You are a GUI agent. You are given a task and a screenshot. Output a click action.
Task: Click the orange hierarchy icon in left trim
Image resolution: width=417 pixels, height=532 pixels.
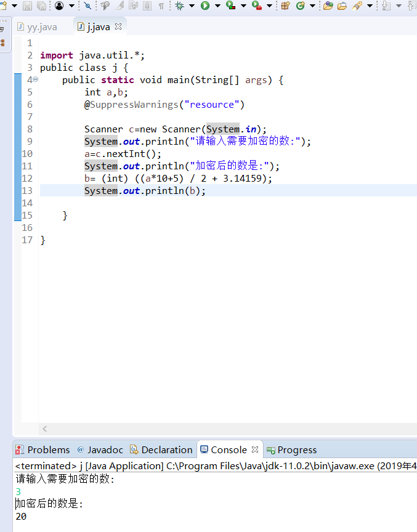click(x=2, y=42)
